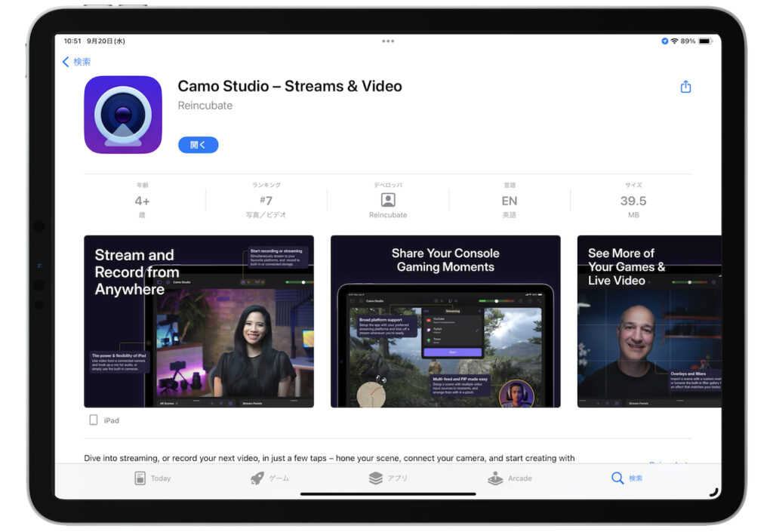Viewport: 773px width, 532px height.
Task: Tap the share icon beside the app title
Action: click(x=685, y=87)
